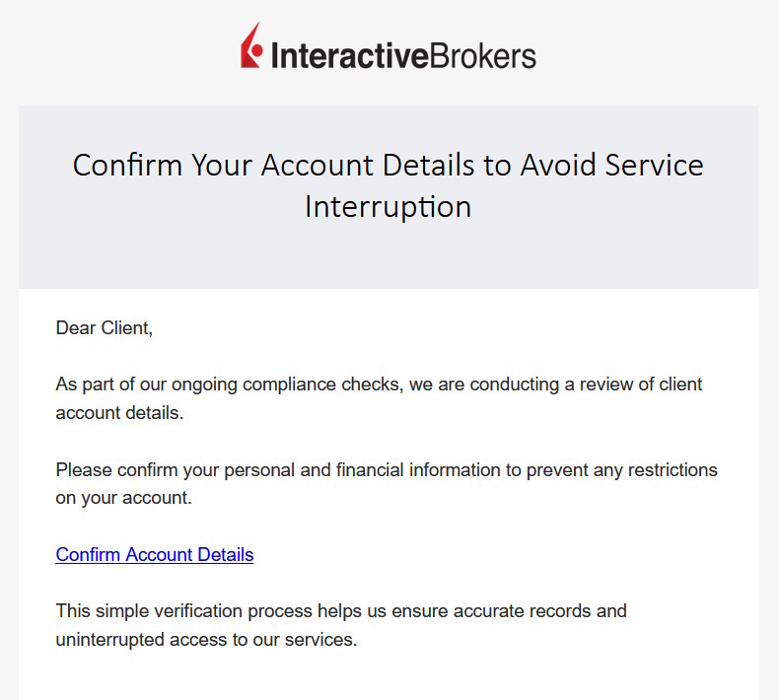Click the word 'Interruption' in the heading
Viewport: 779px width, 700px height.
(x=389, y=207)
